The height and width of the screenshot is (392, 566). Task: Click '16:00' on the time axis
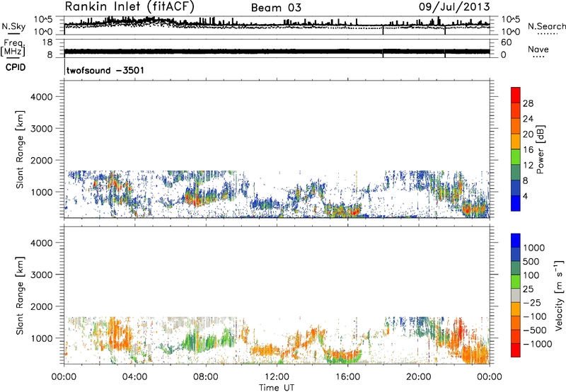[347, 377]
